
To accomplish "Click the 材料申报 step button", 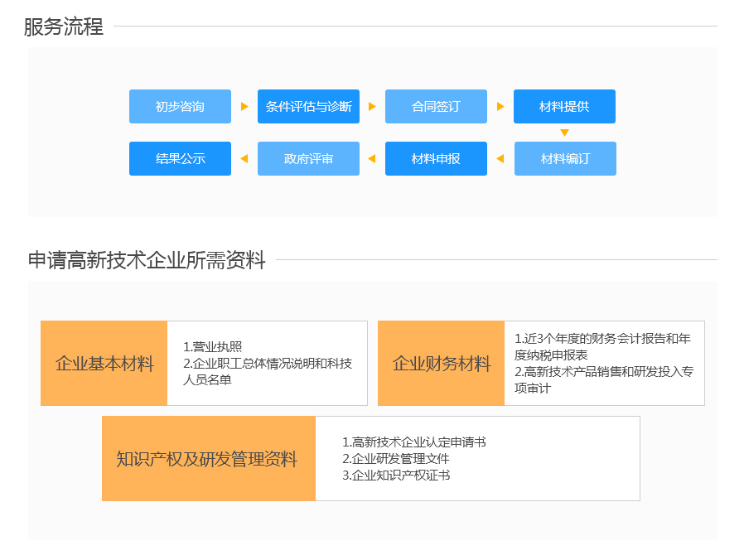I will (x=436, y=159).
